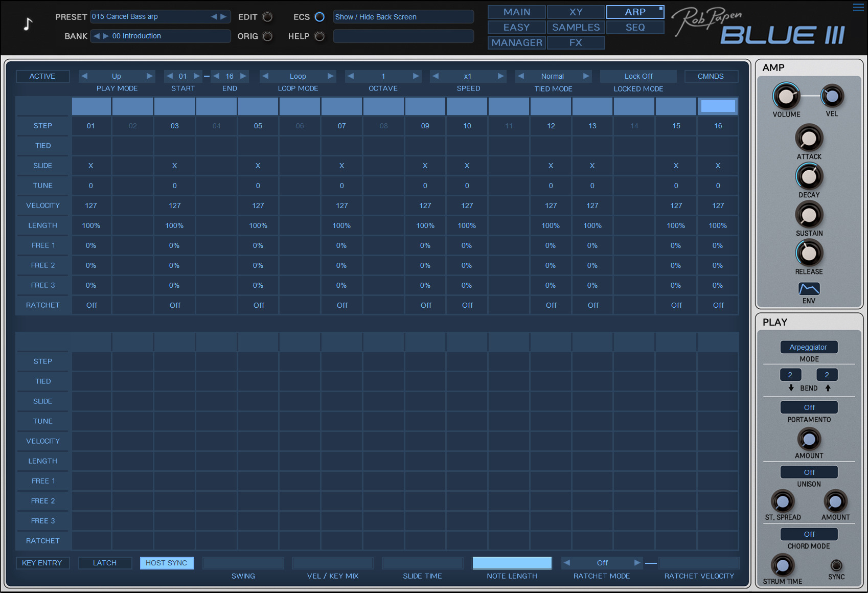Viewport: 868px width, 593px height.
Task: Open the MANAGER page
Action: click(517, 42)
